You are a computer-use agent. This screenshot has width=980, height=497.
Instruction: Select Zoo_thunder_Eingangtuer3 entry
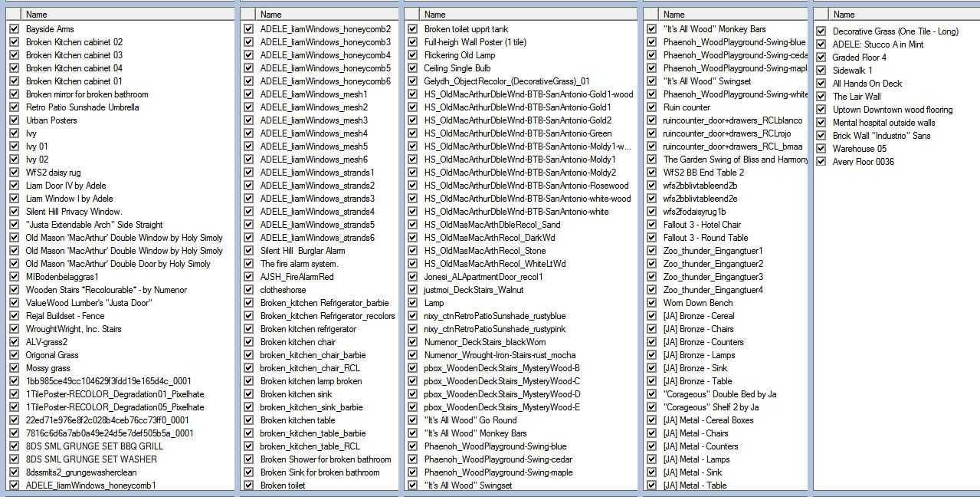(x=713, y=277)
